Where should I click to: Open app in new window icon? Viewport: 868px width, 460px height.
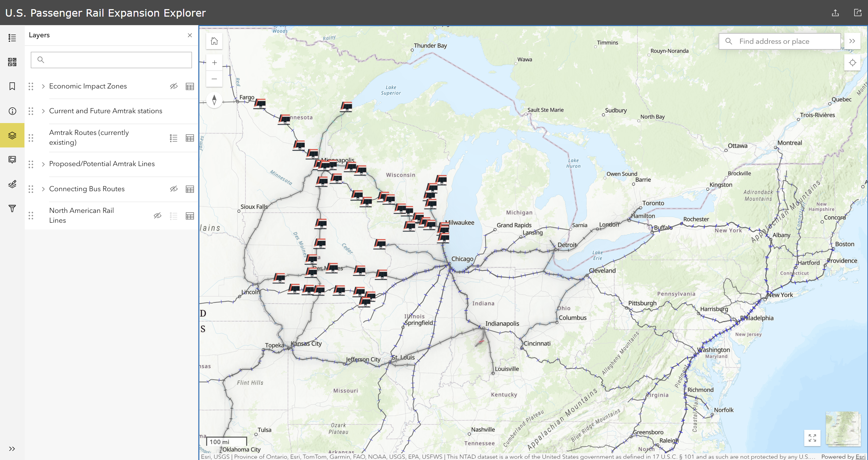(858, 13)
